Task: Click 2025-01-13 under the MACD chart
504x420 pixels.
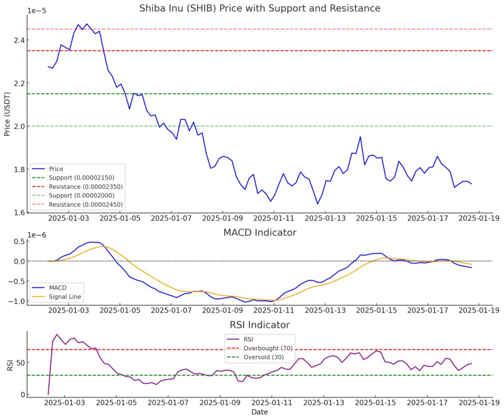Action: click(x=325, y=310)
